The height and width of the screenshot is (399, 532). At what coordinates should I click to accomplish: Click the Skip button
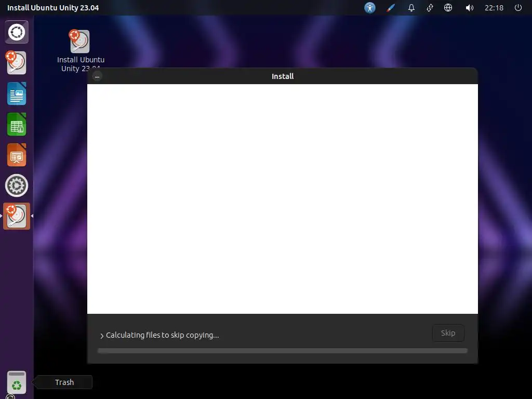coord(448,333)
